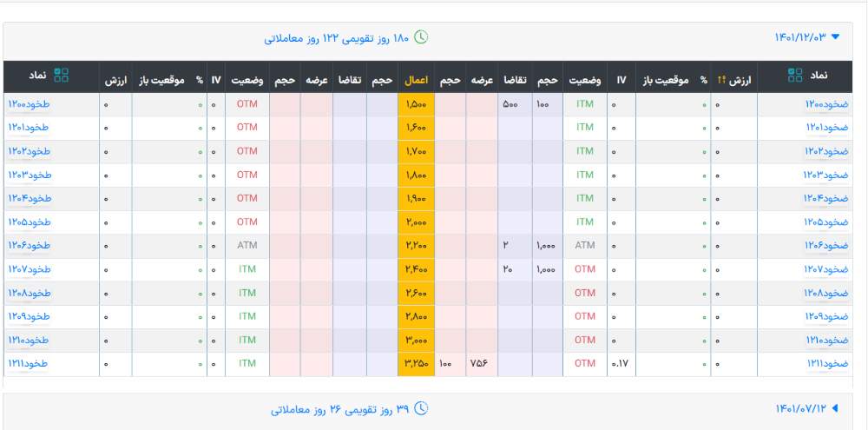Open call symbol ضخود۱۲۱۰
The width and height of the screenshot is (868, 430).
pyautogui.click(x=826, y=341)
